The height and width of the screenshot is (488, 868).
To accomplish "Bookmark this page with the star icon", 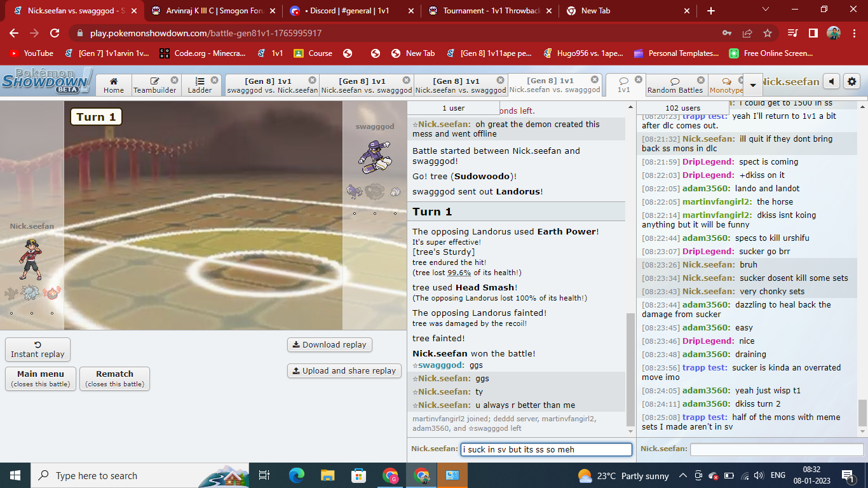I will pos(767,33).
